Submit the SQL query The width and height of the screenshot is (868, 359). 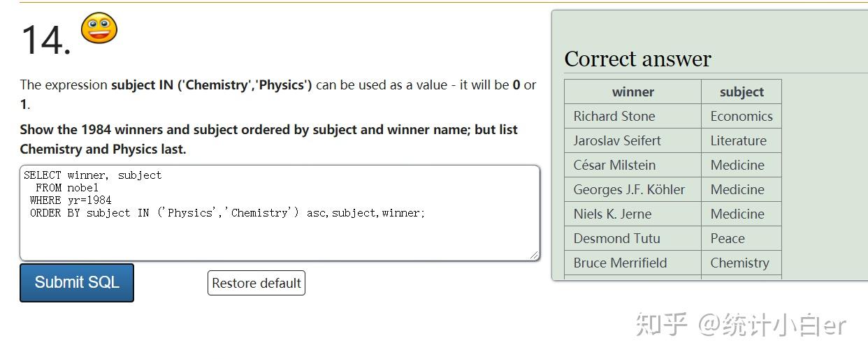pyautogui.click(x=77, y=283)
